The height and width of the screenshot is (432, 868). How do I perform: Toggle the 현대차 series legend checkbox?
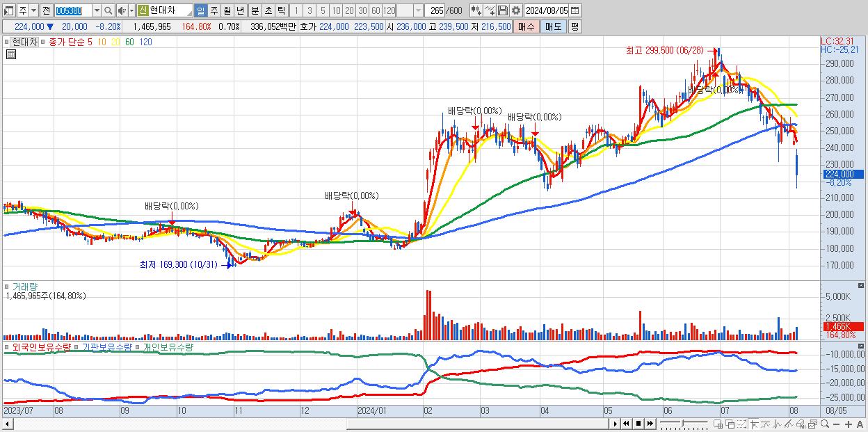coord(7,42)
